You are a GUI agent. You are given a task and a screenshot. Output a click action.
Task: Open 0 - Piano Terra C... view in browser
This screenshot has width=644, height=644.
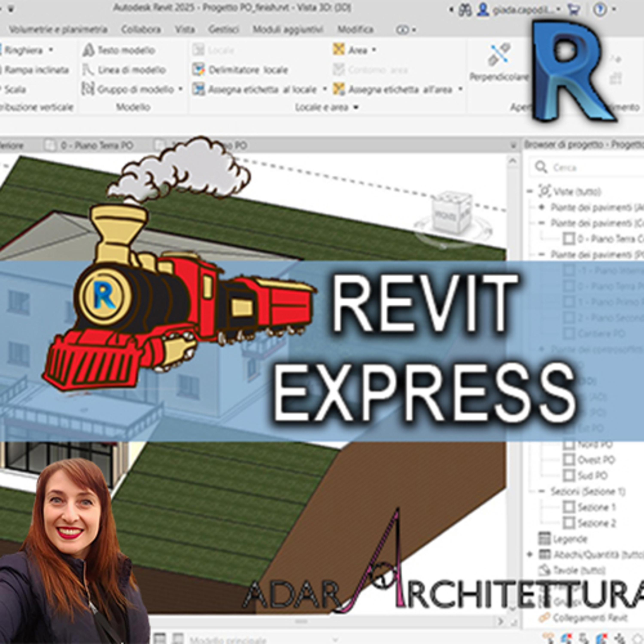pos(604,239)
